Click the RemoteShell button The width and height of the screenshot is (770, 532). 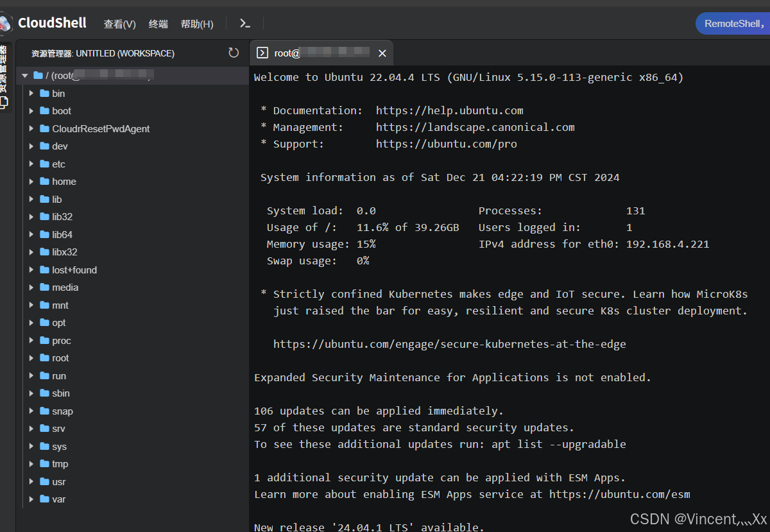click(733, 24)
